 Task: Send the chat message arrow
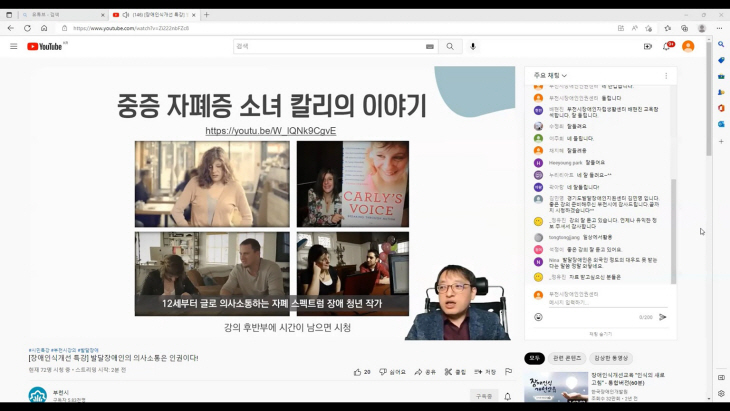pos(662,317)
